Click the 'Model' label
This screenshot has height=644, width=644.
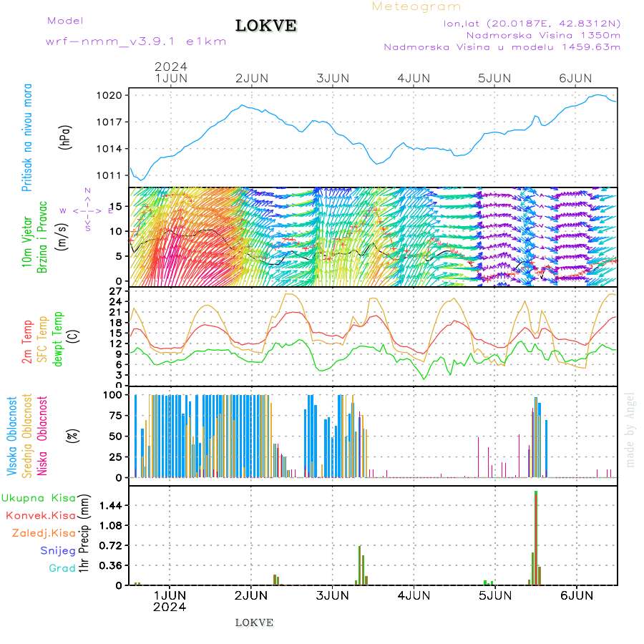coord(65,21)
